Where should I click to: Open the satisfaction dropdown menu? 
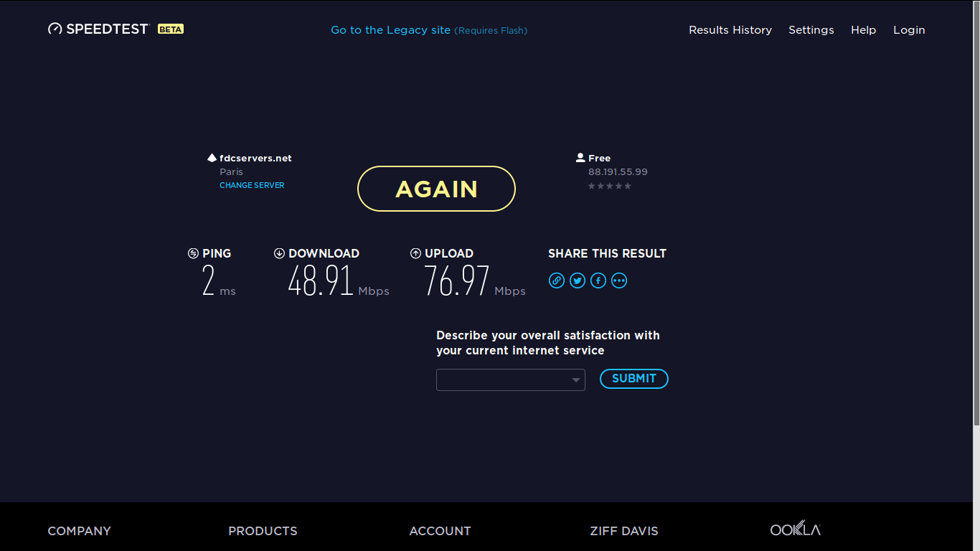tap(510, 380)
